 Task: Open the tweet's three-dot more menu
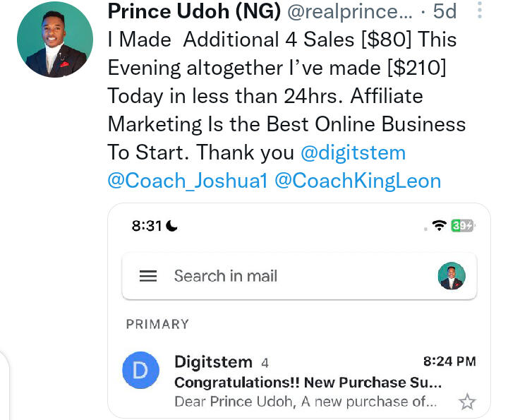[480, 11]
